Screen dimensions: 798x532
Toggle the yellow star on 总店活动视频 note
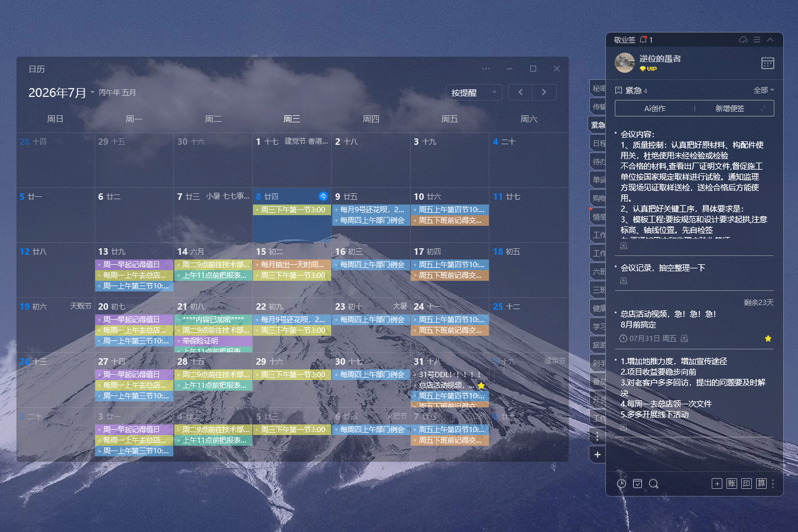tap(768, 339)
